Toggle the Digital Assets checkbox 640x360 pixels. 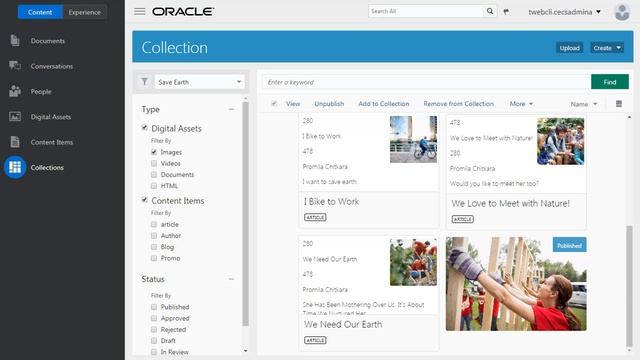click(x=144, y=127)
